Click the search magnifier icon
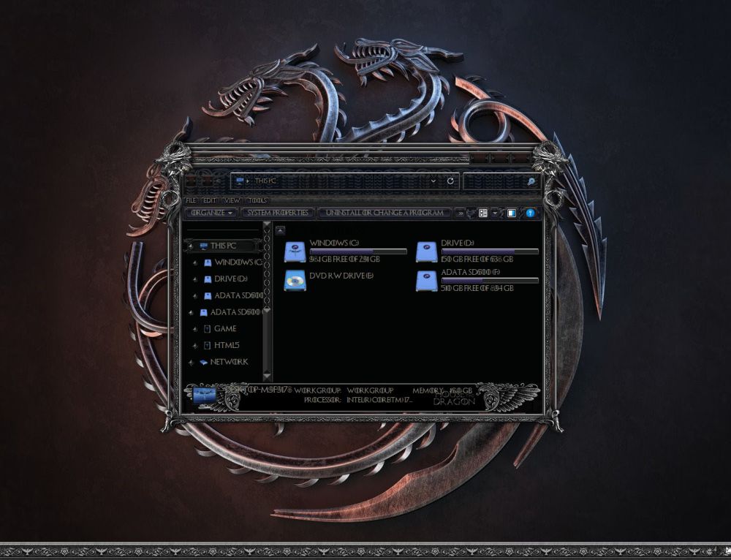The height and width of the screenshot is (560, 731). coord(531,181)
